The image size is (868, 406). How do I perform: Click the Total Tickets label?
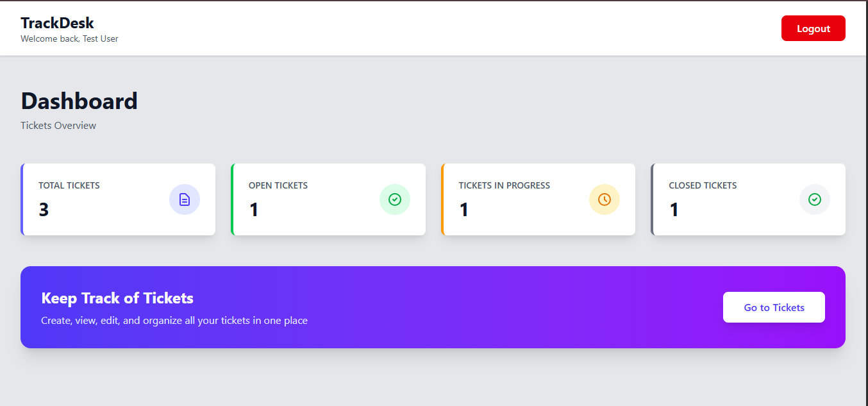pyautogui.click(x=69, y=185)
